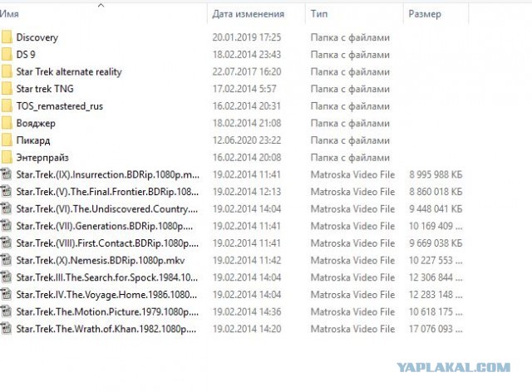Select Star.Trek.(V).The.Final.Frontier file name
This screenshot has width=532, height=392.
click(107, 192)
